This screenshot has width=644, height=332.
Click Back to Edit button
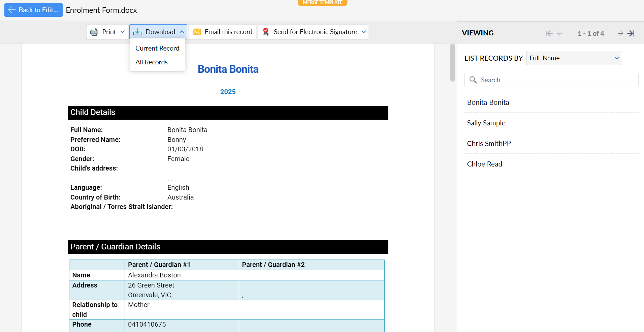33,10
